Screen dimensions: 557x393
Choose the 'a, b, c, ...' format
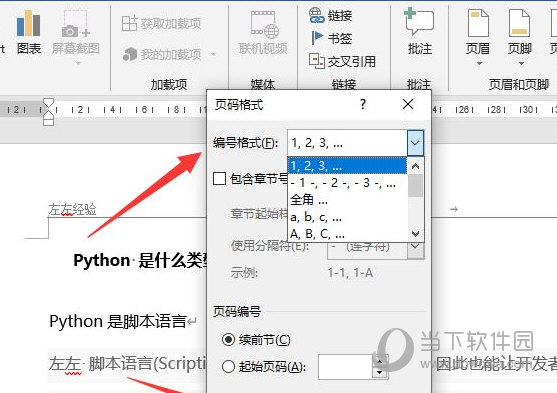[x=347, y=217]
